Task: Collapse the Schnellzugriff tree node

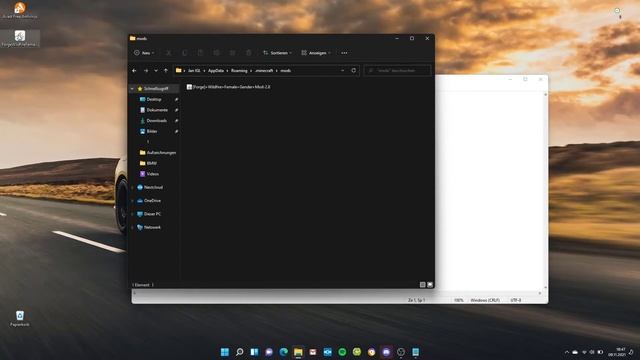Action: 132,89
